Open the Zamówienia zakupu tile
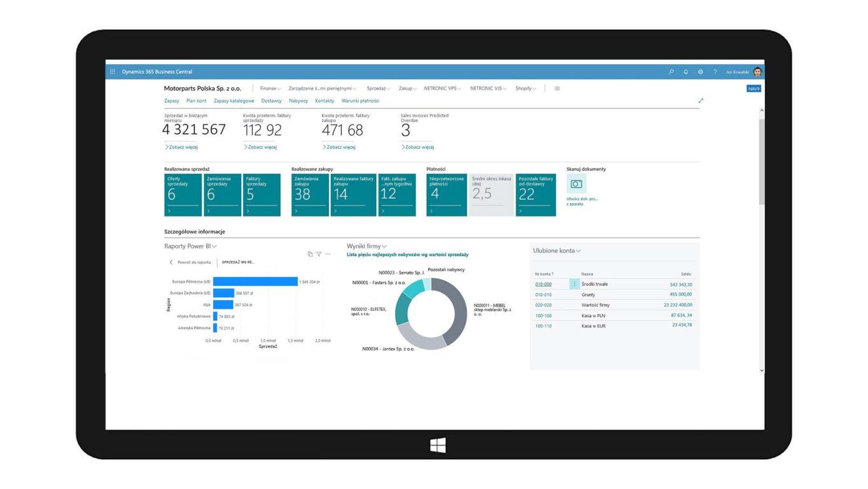 tap(310, 195)
